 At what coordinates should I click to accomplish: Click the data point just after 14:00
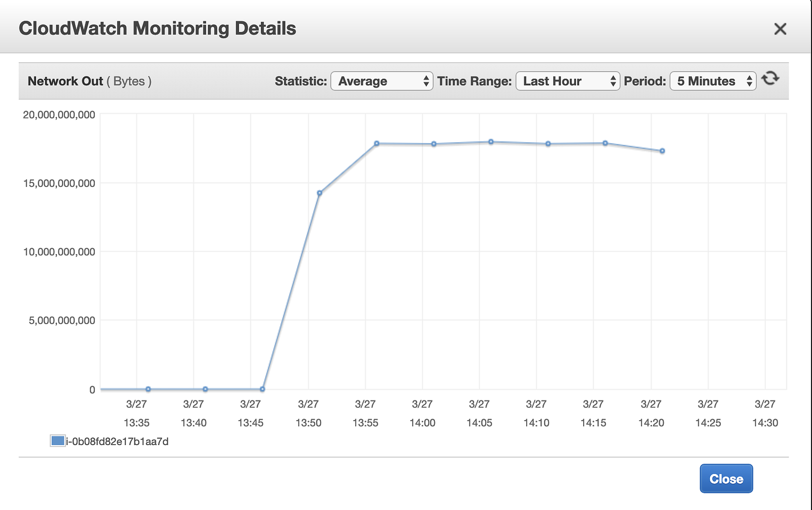[x=434, y=144]
